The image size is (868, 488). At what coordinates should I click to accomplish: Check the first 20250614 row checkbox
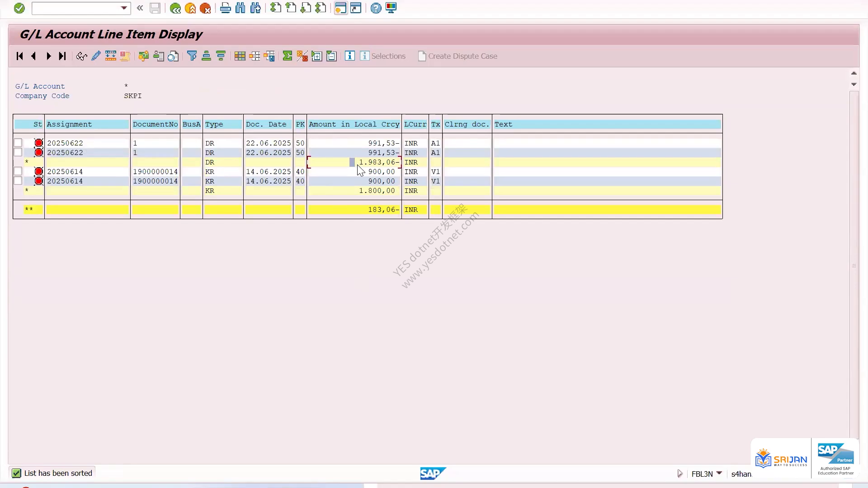[18, 171]
